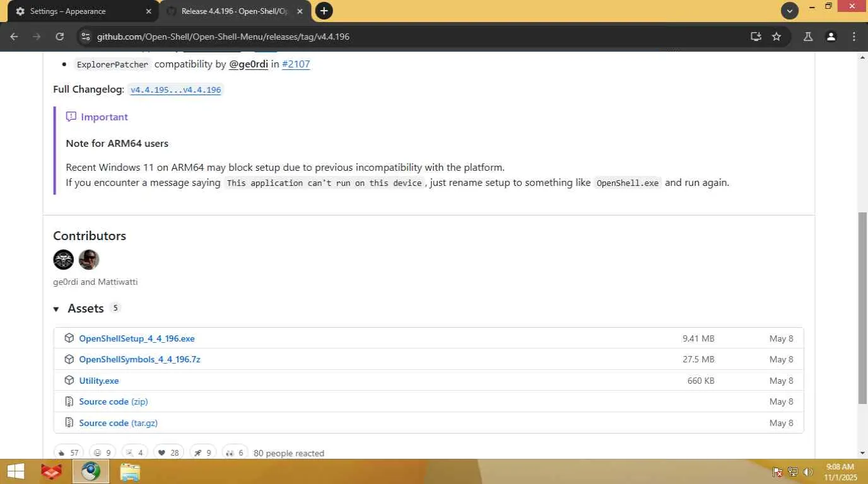Open the red fox app in taskbar
This screenshot has width=868, height=484.
click(x=52, y=472)
